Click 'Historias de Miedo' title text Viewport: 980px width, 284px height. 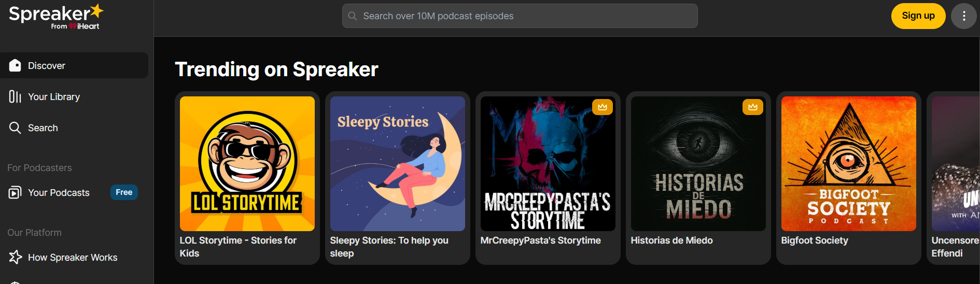[672, 240]
